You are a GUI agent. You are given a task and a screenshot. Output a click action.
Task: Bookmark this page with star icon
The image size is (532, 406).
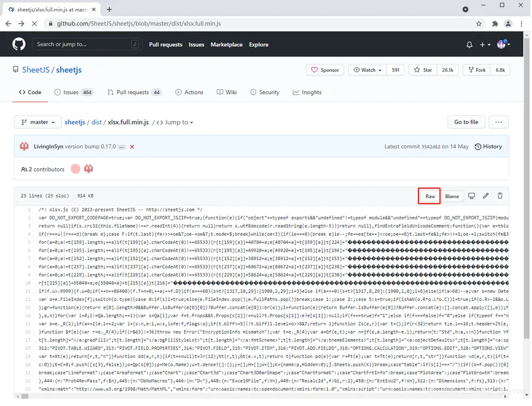coord(479,24)
